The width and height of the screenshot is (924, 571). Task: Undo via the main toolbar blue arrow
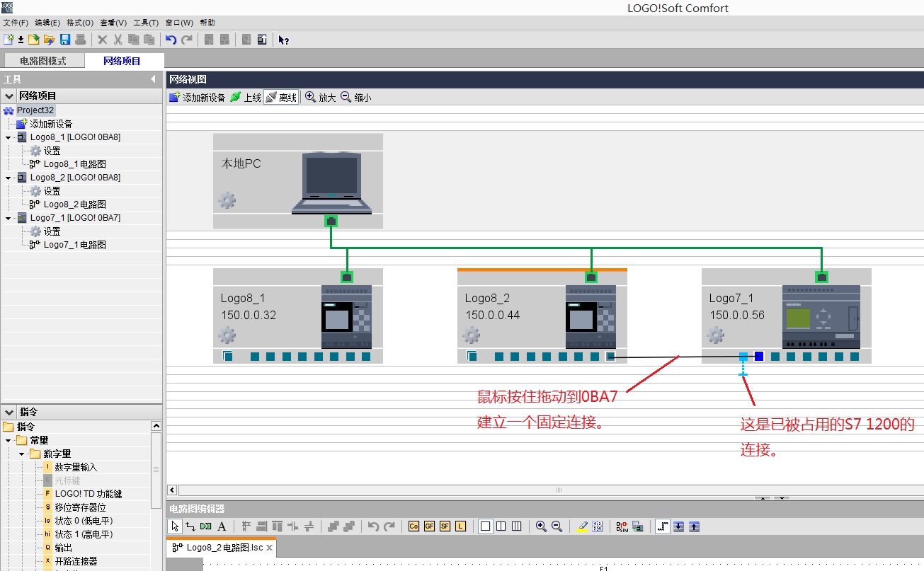(171, 40)
